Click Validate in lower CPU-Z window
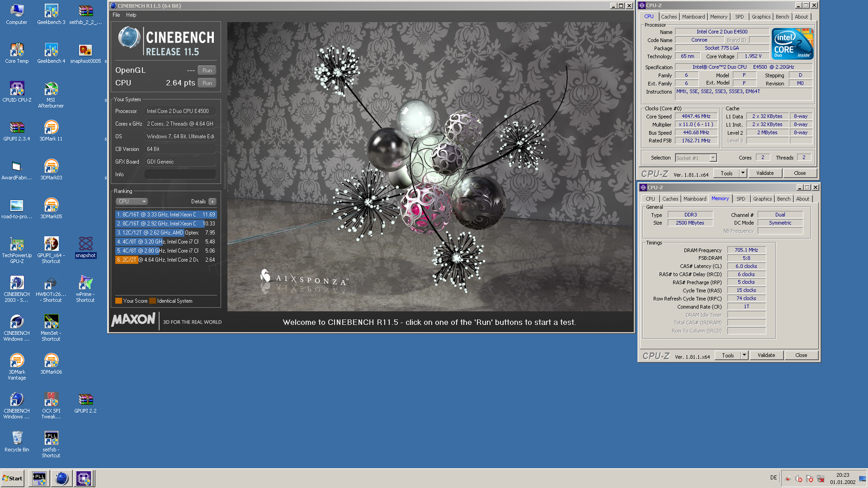This screenshot has height=488, width=868. point(766,356)
